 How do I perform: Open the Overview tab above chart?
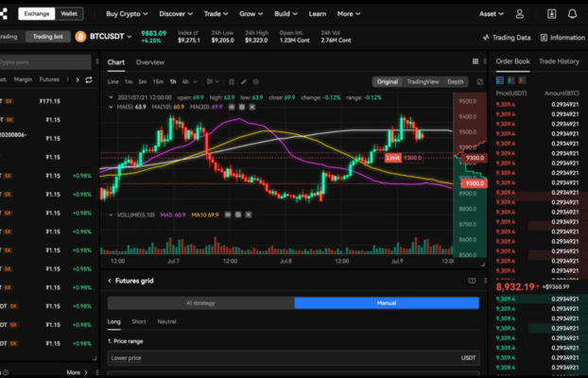pos(149,62)
